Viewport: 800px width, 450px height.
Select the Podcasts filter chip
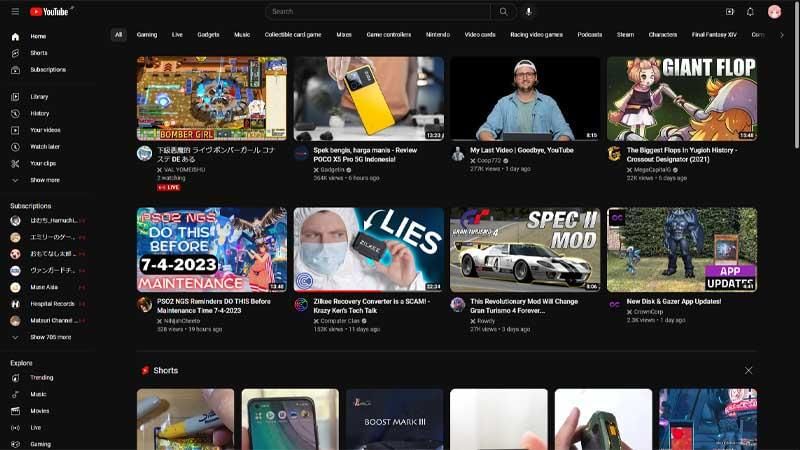coord(590,34)
